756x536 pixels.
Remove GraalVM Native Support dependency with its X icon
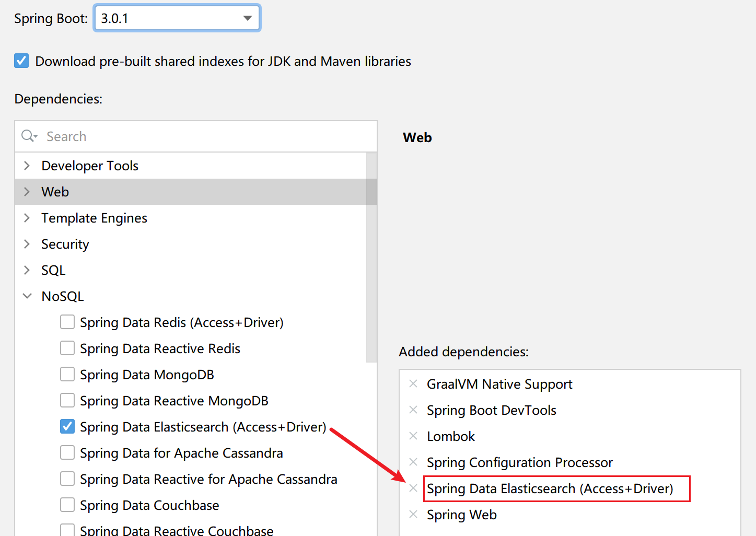413,384
